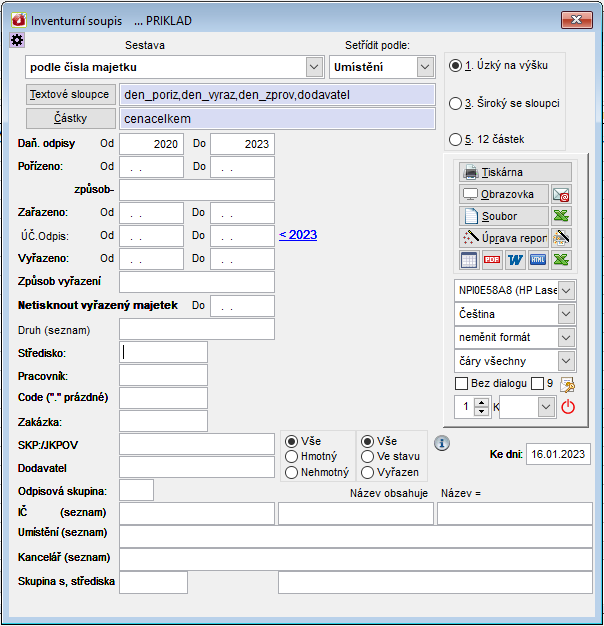Click Daň. odpisy Do field 2023
604x626 pixels.
click(x=243, y=144)
